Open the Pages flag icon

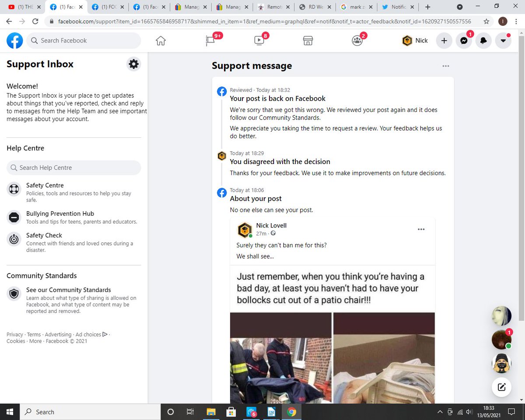210,41
